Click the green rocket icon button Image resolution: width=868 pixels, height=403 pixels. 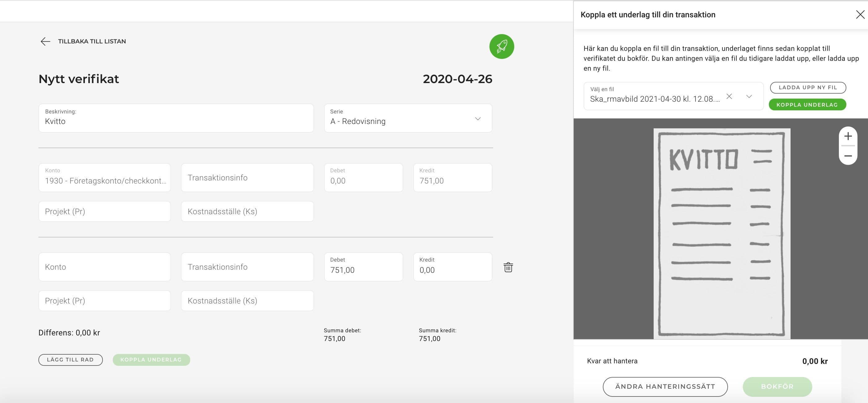(502, 46)
